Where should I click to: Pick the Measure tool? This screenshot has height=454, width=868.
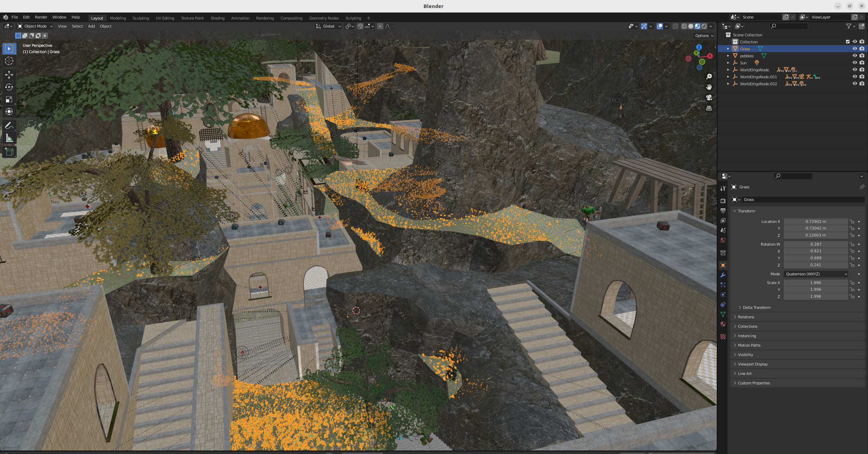point(9,138)
